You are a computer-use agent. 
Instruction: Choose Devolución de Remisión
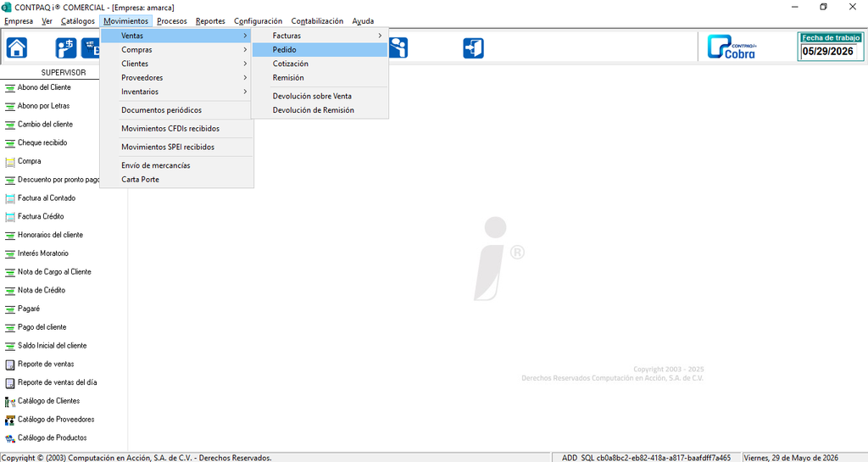click(320, 110)
